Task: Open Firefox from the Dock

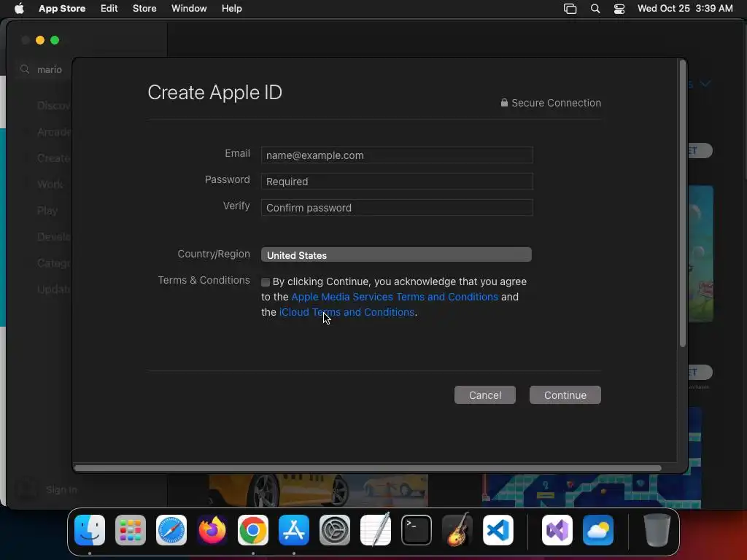Action: [x=212, y=530]
